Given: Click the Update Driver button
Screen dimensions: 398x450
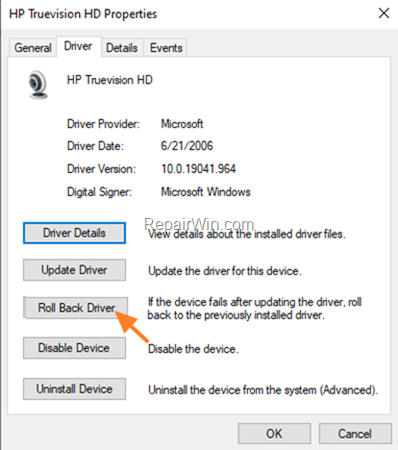Looking at the screenshot, I should pos(74,270).
